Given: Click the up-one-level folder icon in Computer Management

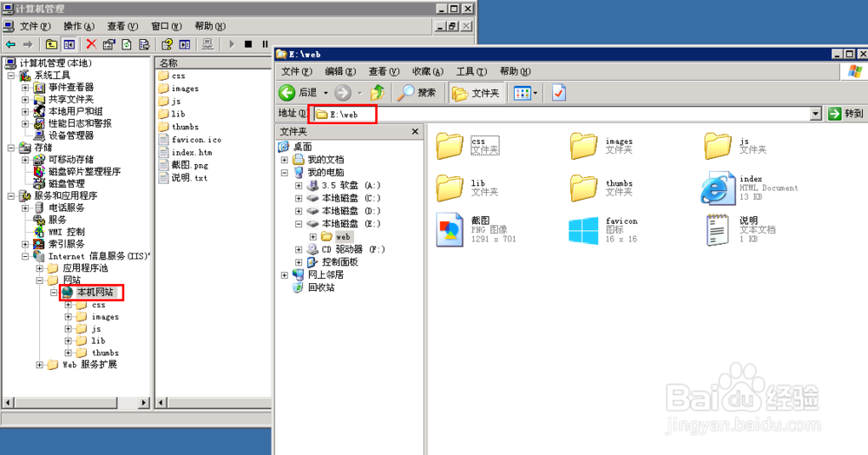Looking at the screenshot, I should click(51, 44).
